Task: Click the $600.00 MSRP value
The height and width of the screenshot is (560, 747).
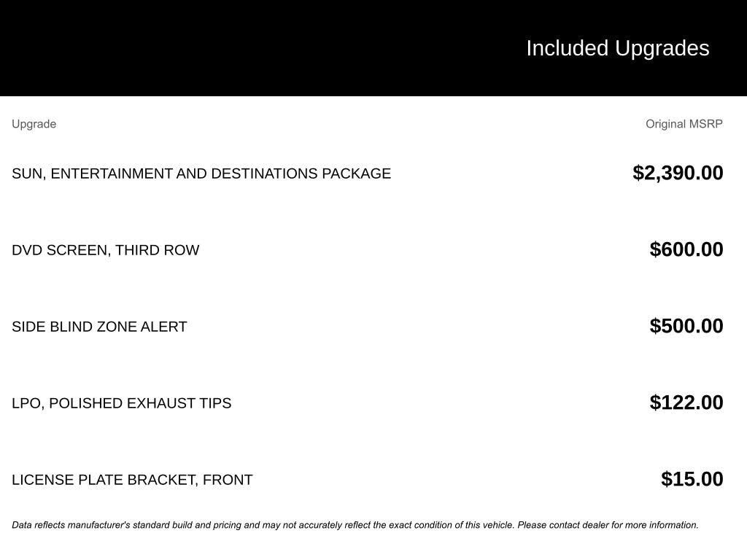Action: point(686,249)
